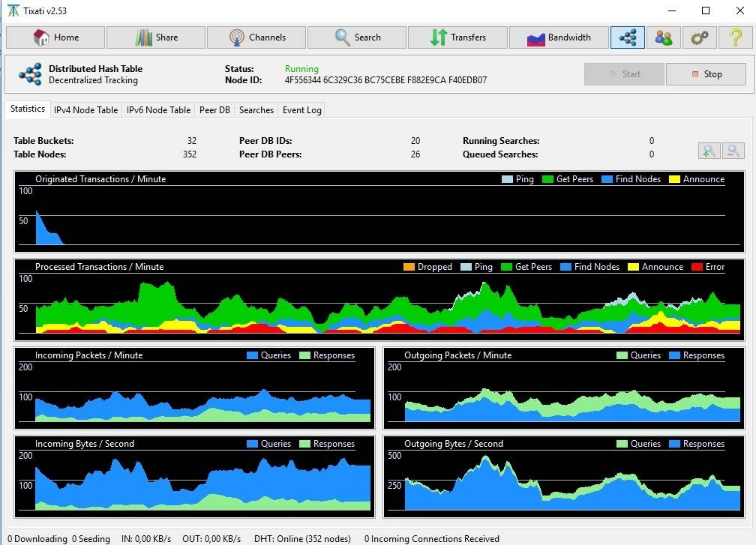Click DHT: Online (352 nodes) status
The height and width of the screenshot is (545, 756).
tap(302, 539)
